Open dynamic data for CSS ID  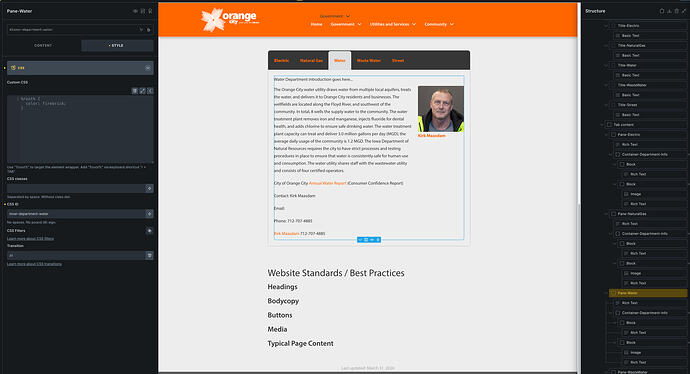150,214
